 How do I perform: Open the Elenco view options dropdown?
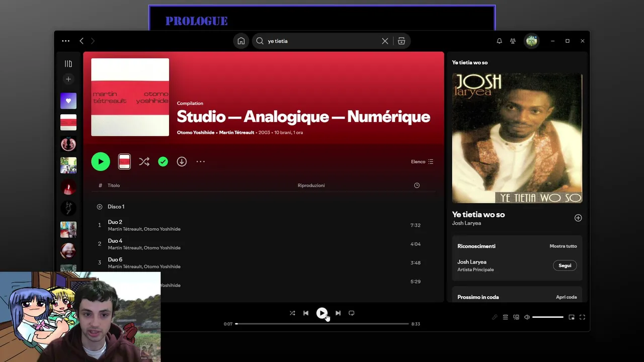coord(422,162)
